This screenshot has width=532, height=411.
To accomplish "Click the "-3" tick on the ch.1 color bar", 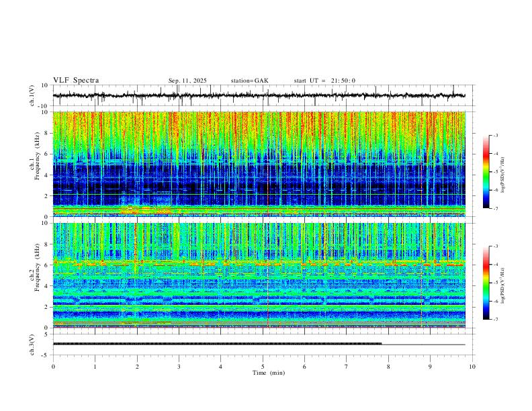I will 496,135.
